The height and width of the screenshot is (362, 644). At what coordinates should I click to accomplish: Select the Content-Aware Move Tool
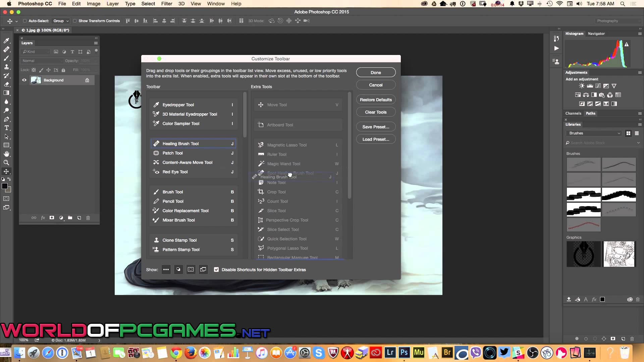[187, 162]
